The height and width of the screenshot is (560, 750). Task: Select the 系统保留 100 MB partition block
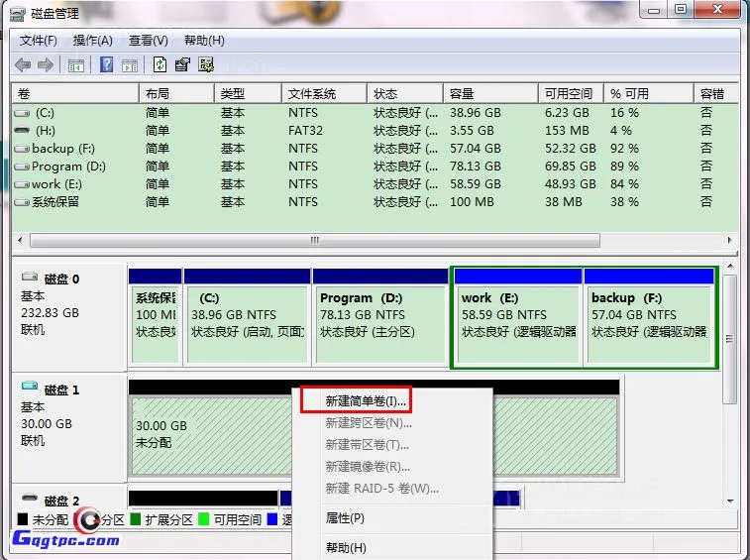pyautogui.click(x=155, y=317)
